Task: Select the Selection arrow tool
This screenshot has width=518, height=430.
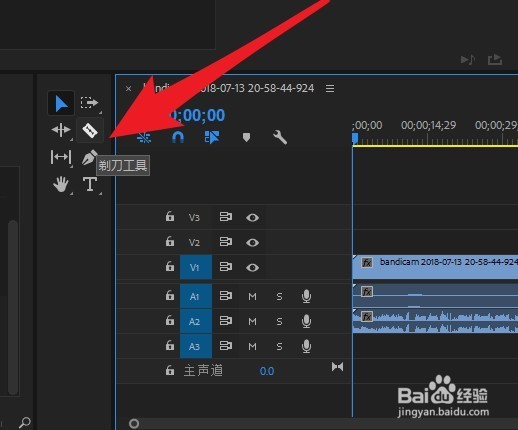Action: pyautogui.click(x=61, y=103)
